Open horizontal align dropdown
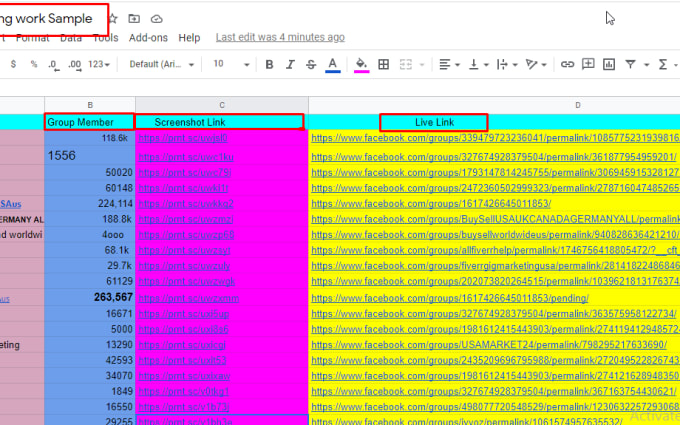 click(449, 65)
